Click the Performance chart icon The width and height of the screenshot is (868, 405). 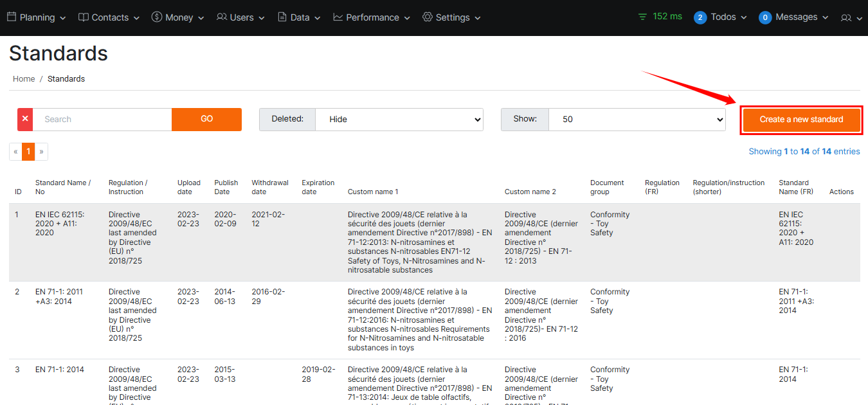coord(338,17)
